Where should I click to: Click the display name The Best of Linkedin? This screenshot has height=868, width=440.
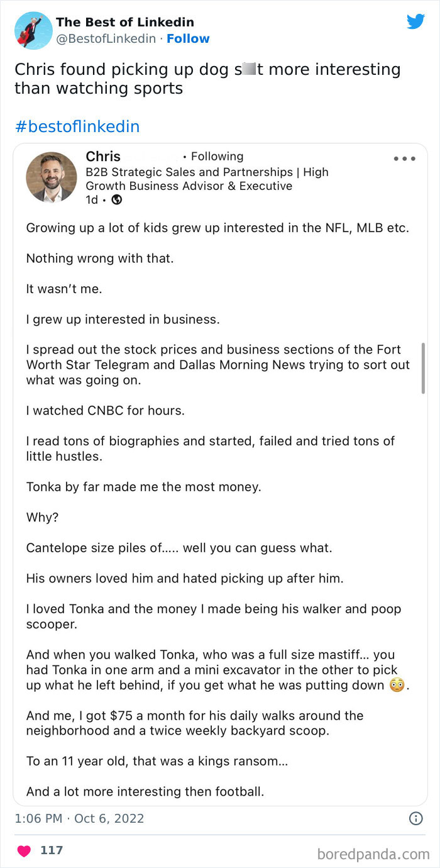pyautogui.click(x=124, y=22)
